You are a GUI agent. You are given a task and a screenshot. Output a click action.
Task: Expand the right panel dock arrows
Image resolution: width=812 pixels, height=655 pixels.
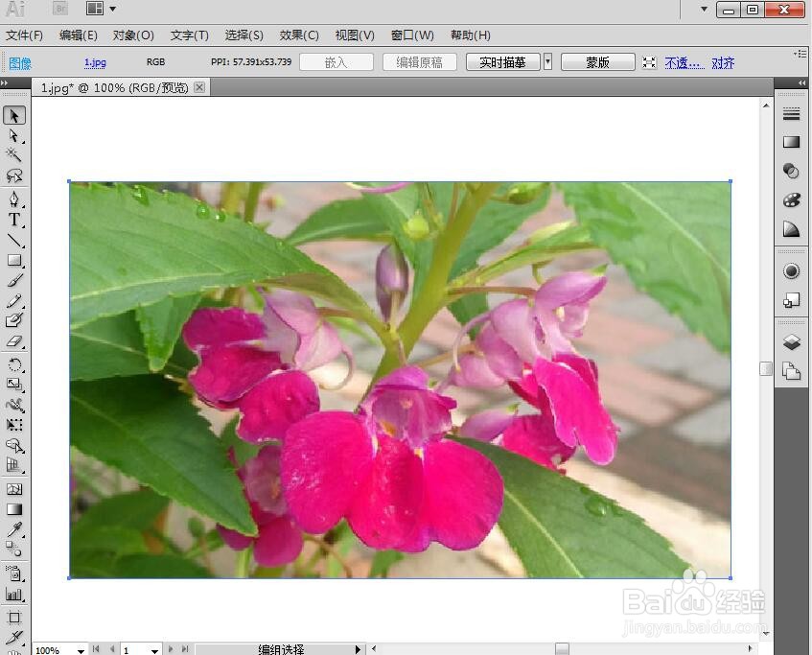(802, 82)
